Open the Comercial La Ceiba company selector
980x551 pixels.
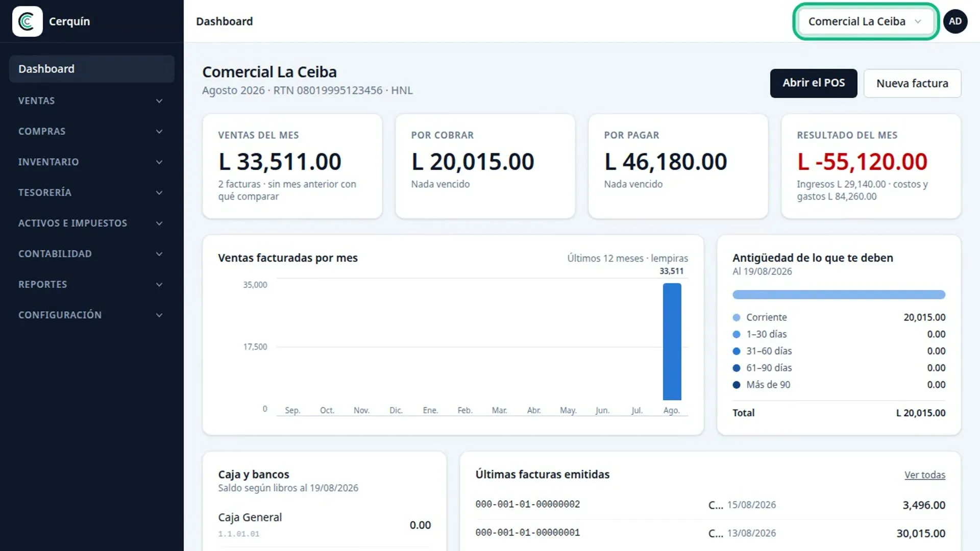[x=866, y=21]
